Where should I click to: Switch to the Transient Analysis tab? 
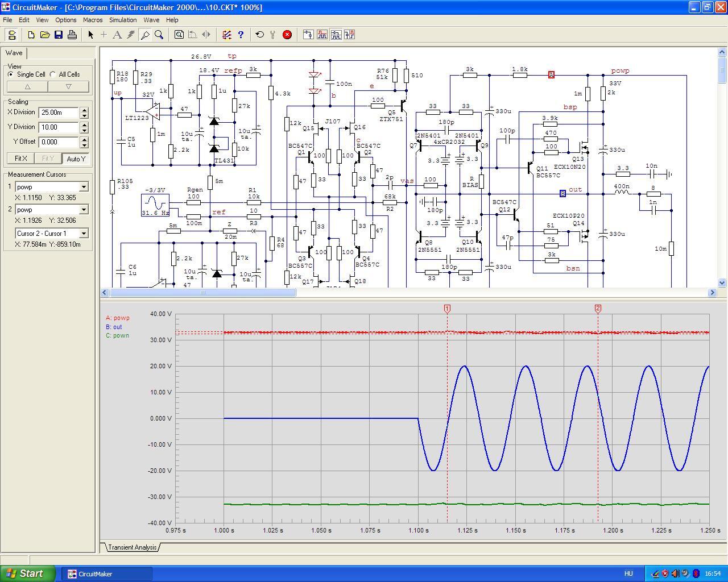tap(132, 547)
